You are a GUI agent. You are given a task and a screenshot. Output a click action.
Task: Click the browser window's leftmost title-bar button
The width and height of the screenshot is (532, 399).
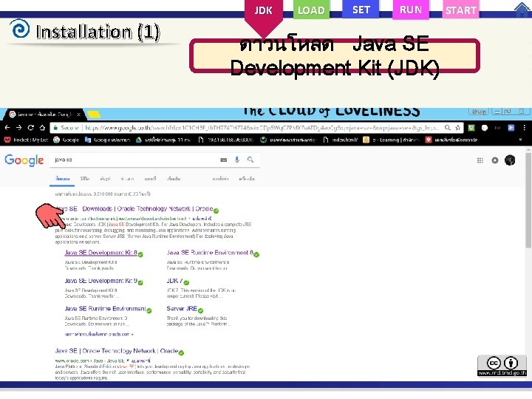click(479, 112)
